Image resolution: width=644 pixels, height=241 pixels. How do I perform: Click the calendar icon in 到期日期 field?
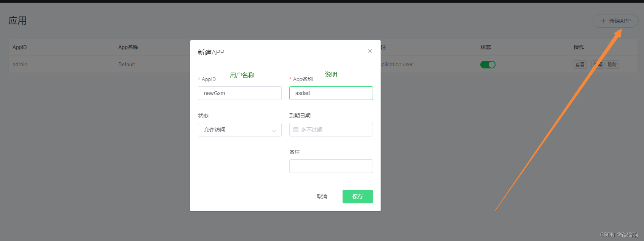[296, 130]
